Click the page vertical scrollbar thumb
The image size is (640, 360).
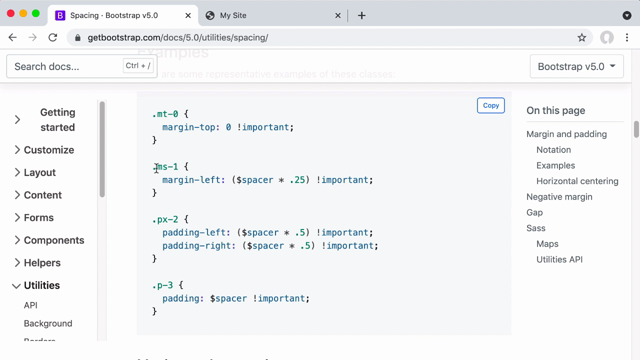pyautogui.click(x=636, y=129)
